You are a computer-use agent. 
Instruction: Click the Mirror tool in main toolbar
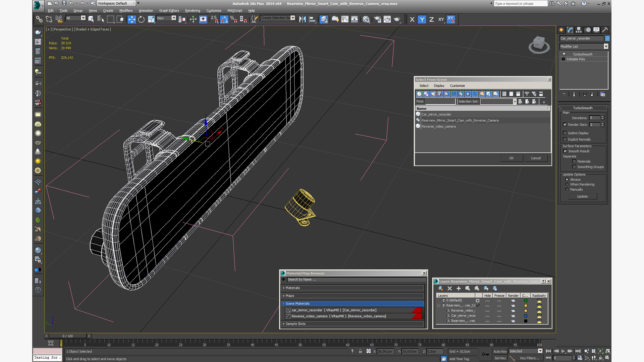tap(303, 19)
